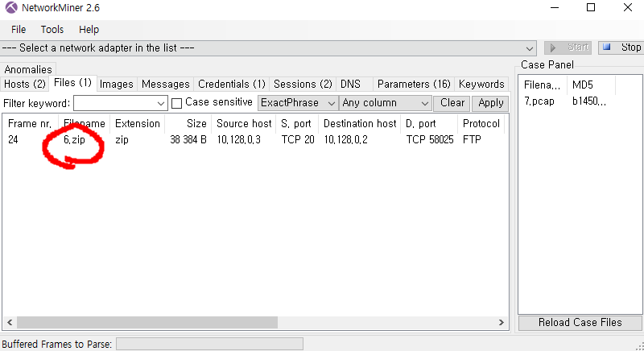This screenshot has height=351, width=644.
Task: Open the Credentials (1) tab
Action: tap(232, 85)
